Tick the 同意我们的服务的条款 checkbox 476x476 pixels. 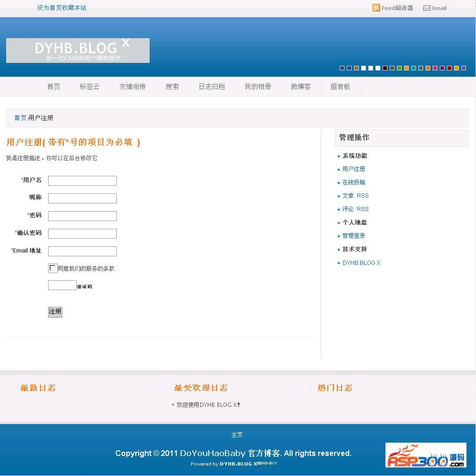pyautogui.click(x=52, y=268)
